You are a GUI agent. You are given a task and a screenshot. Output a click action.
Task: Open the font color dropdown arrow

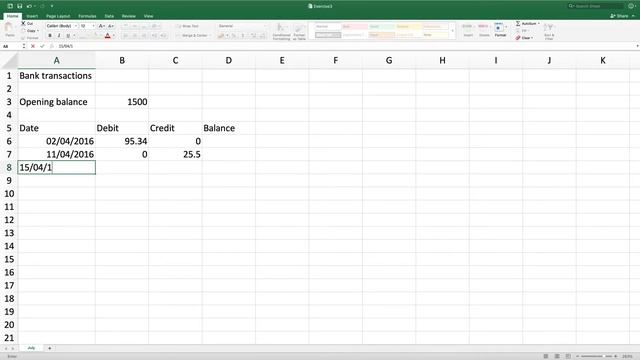pos(113,36)
